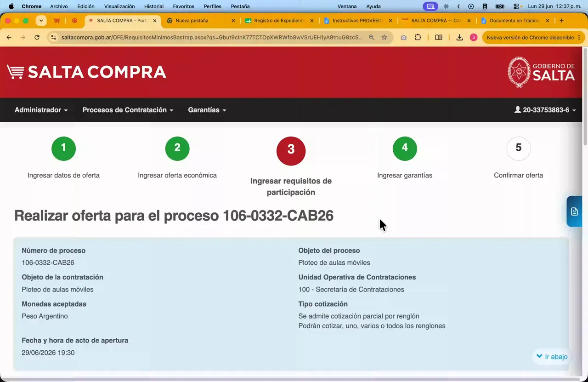Open the blue floating document panel icon
The image size is (588, 382).
pos(574,211)
